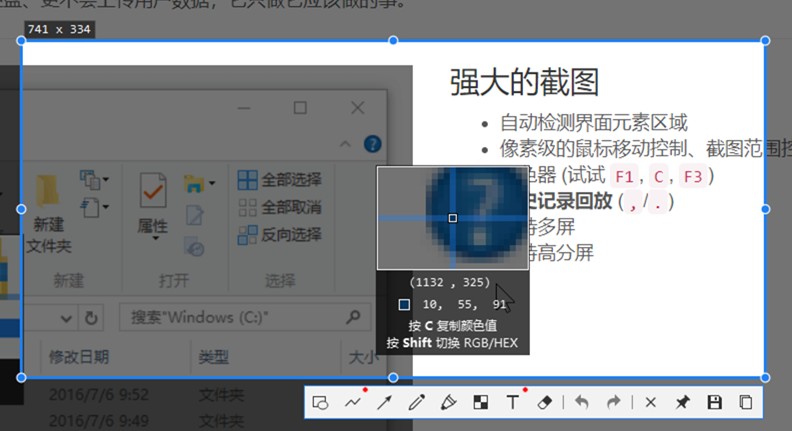
Task: Click the right-middle selection resize handle
Action: click(x=765, y=209)
